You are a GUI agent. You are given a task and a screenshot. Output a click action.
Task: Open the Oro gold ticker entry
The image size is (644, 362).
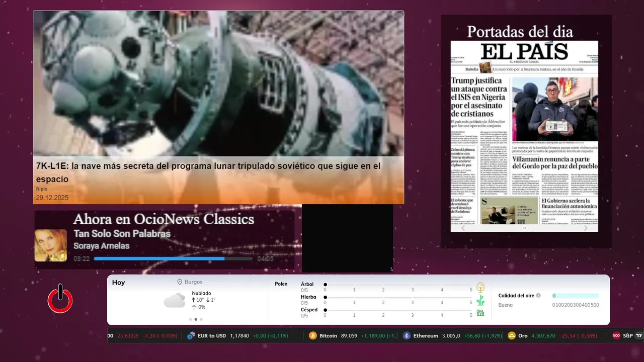(x=552, y=335)
